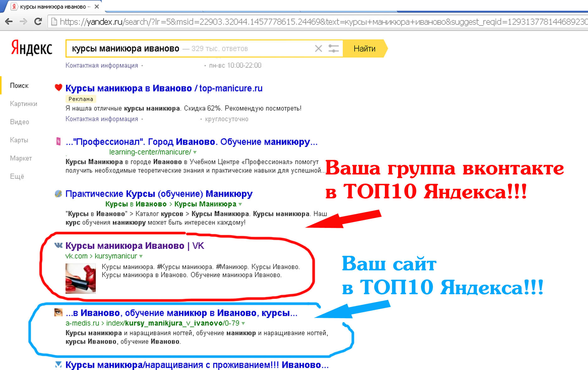The image size is (588, 370).
Task: Select the Поиск sidebar tab
Action: click(x=19, y=86)
